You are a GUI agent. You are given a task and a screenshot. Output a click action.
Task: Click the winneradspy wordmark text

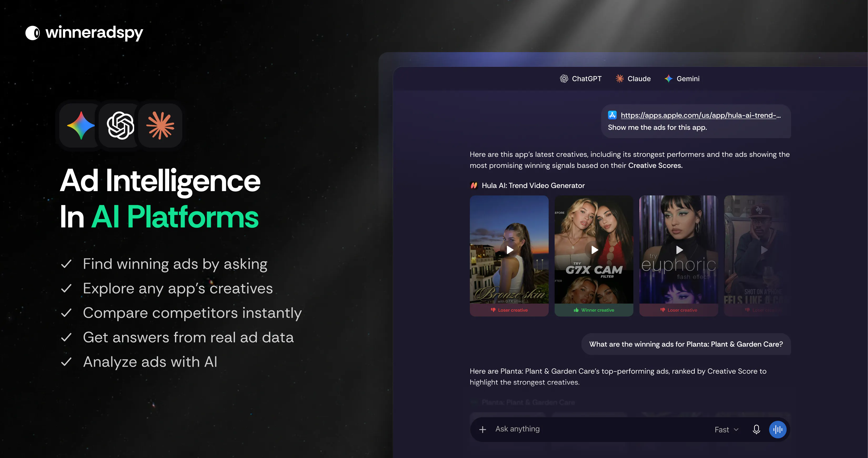point(94,33)
